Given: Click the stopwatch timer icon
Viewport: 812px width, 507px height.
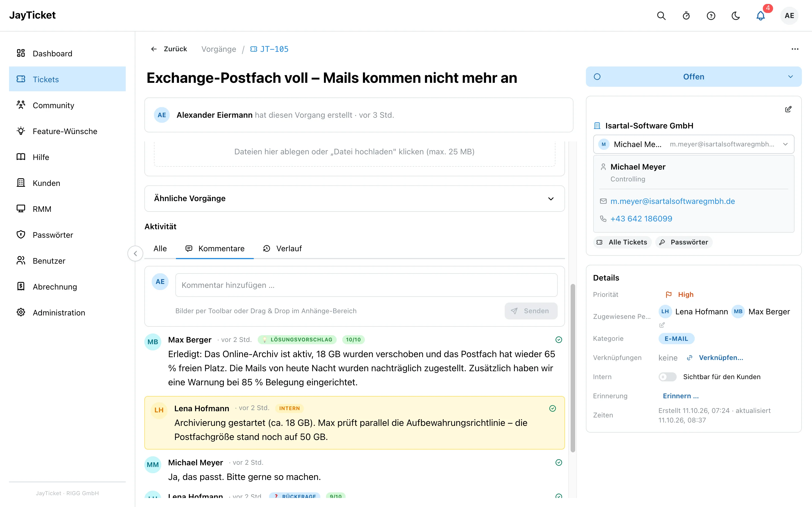Looking at the screenshot, I should [x=686, y=16].
